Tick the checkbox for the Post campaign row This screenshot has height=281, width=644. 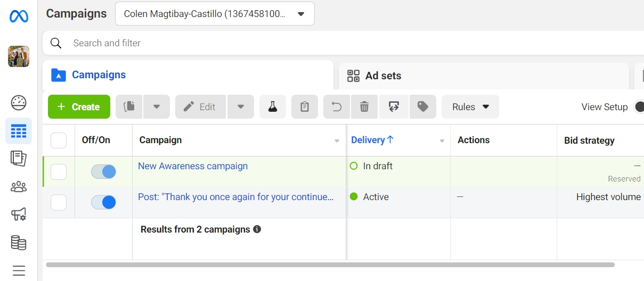pos(59,202)
